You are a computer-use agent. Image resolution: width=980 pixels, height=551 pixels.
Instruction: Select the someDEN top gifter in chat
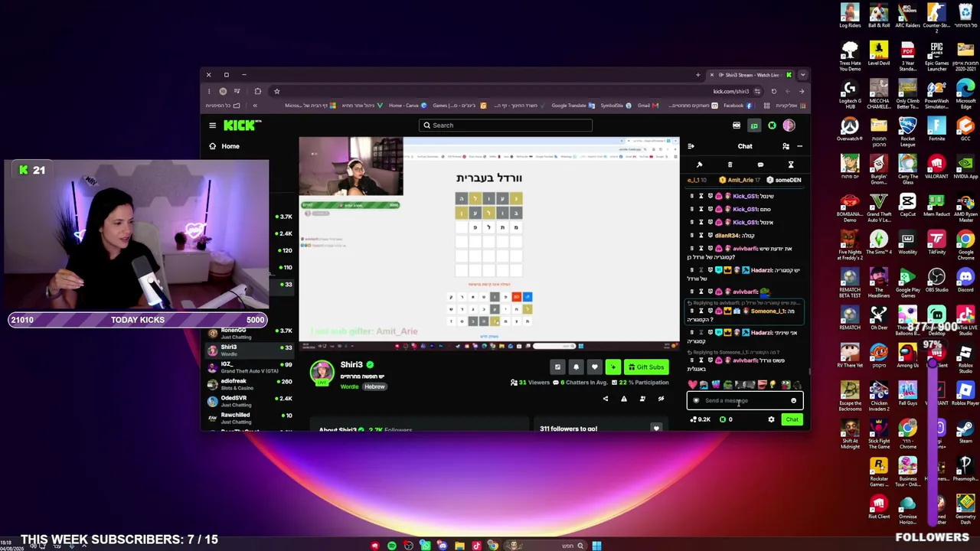pyautogui.click(x=785, y=180)
